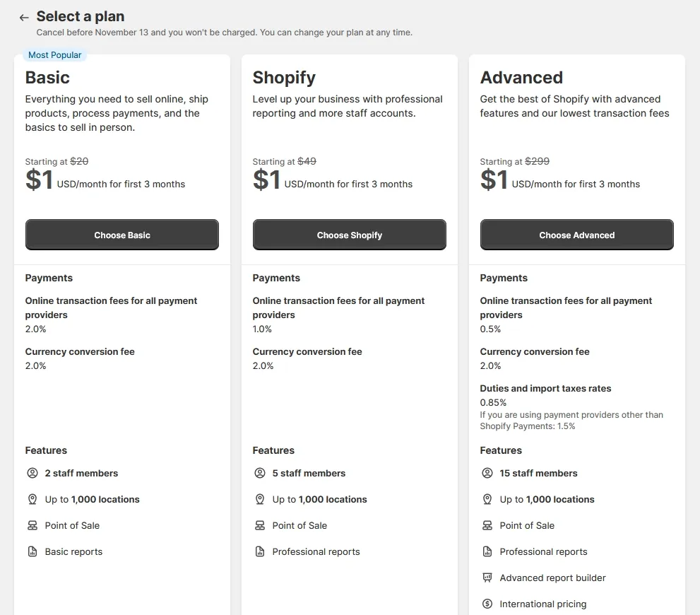
Task: Click the location pin icon in Basic plan
Action: (32, 499)
